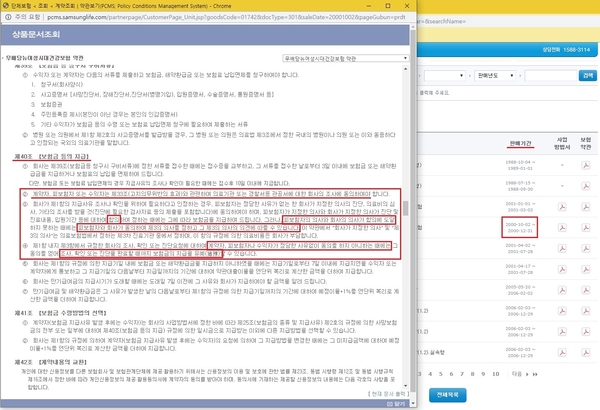Click heading 제42조 [계약내용의 교환]

coord(50,362)
